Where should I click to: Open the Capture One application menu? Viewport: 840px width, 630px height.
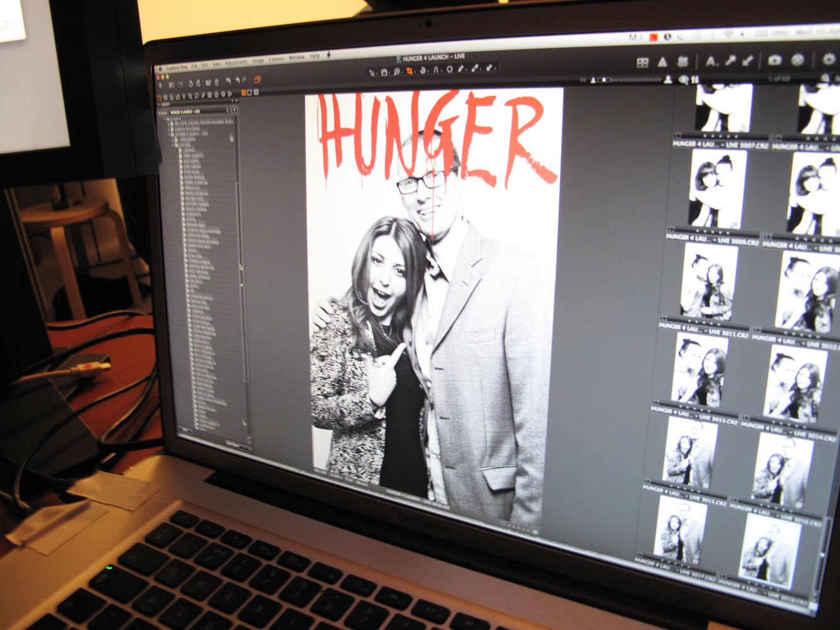pyautogui.click(x=176, y=67)
